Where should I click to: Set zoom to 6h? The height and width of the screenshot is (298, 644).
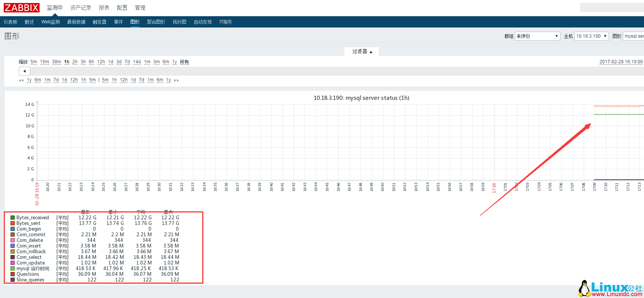tap(92, 62)
